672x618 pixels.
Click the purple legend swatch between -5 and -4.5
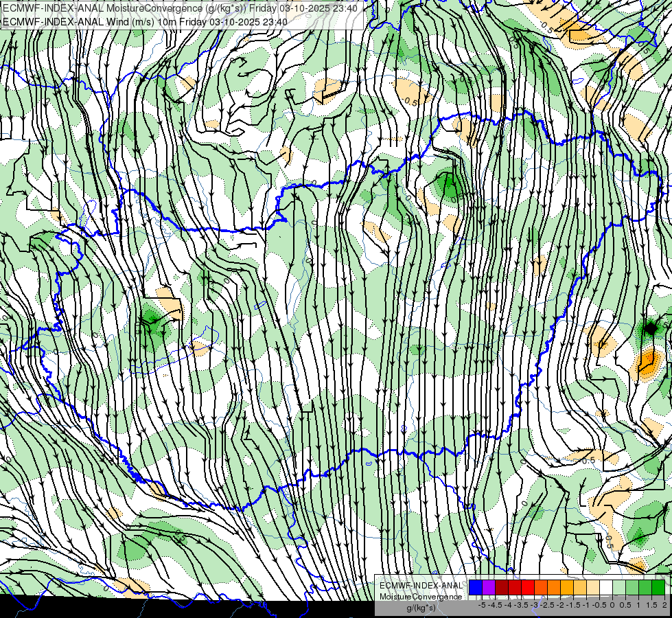click(x=489, y=587)
